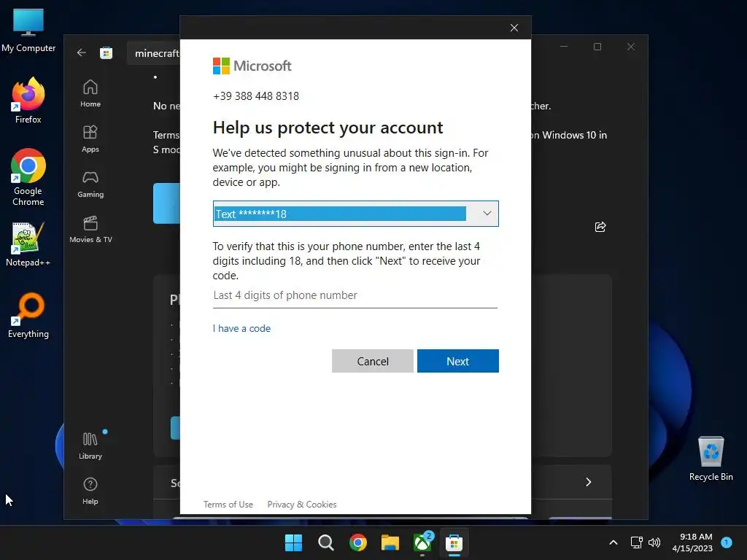Select the My Computer desktop icon
Screen dimensions: 747x560
click(28, 29)
